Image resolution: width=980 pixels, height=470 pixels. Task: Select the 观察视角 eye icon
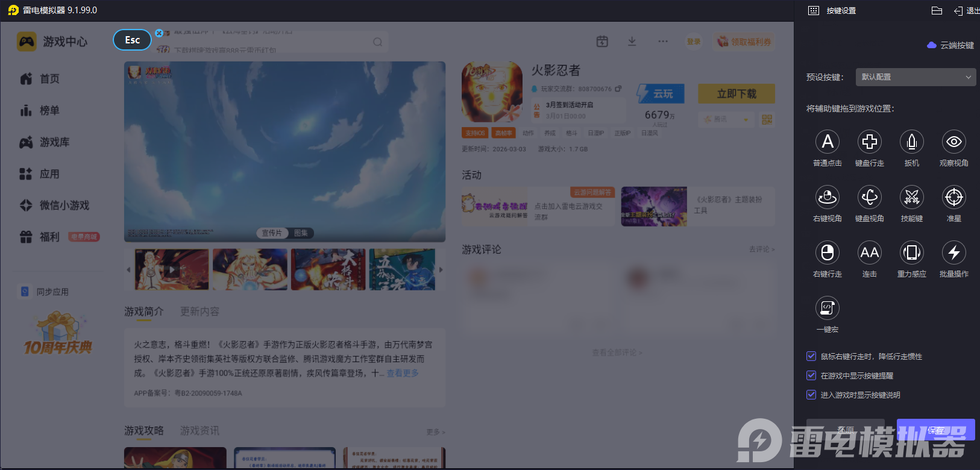click(954, 142)
